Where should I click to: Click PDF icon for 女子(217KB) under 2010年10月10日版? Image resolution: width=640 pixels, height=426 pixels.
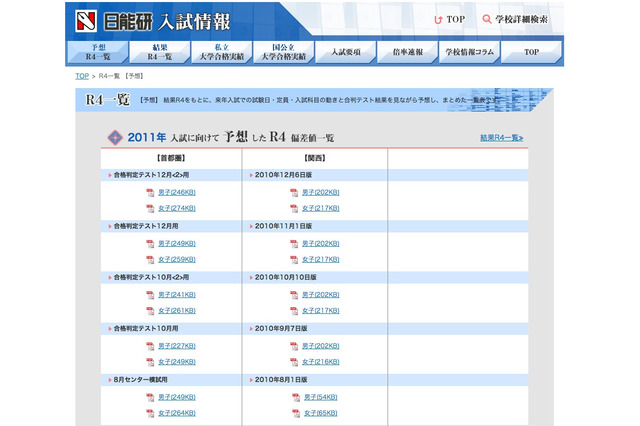(294, 311)
